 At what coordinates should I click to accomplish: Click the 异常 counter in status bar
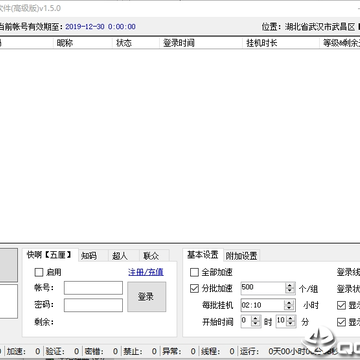179,351
